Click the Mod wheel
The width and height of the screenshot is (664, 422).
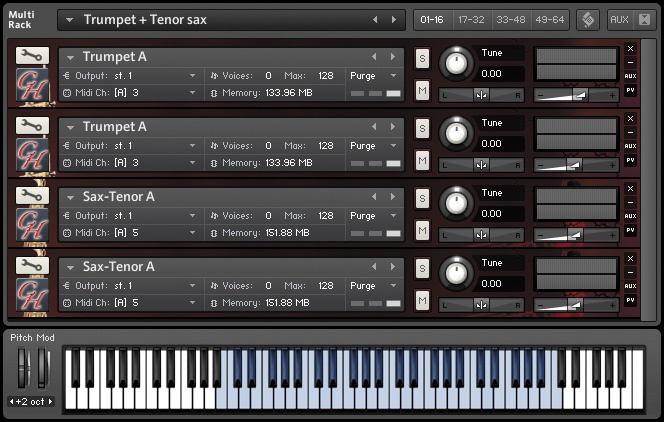(42, 367)
